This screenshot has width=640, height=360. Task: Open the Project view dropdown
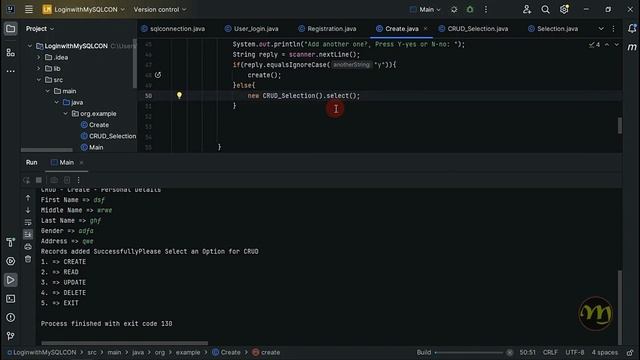pos(40,29)
